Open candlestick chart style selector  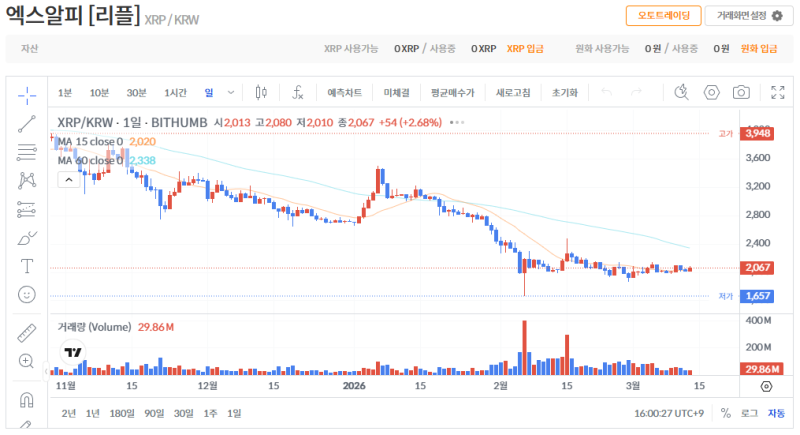261,92
